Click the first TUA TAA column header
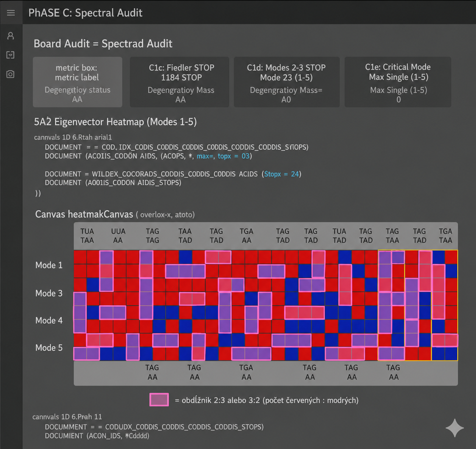Image resolution: width=476 pixels, height=449 pixels. (x=87, y=236)
